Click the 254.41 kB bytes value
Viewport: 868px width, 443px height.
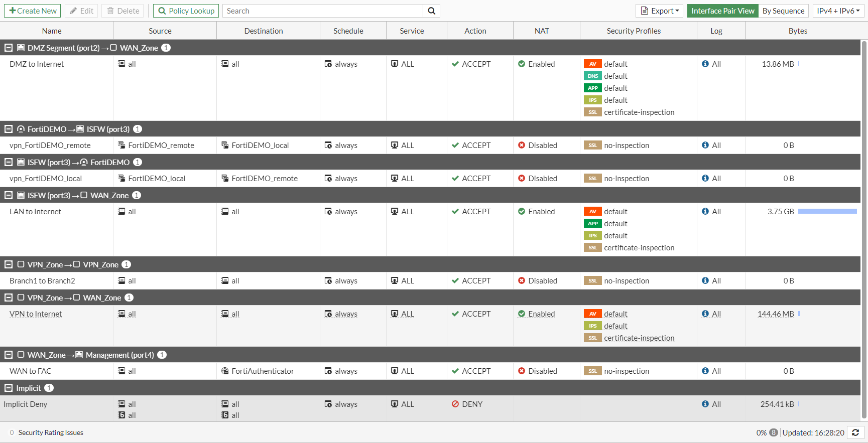click(777, 404)
